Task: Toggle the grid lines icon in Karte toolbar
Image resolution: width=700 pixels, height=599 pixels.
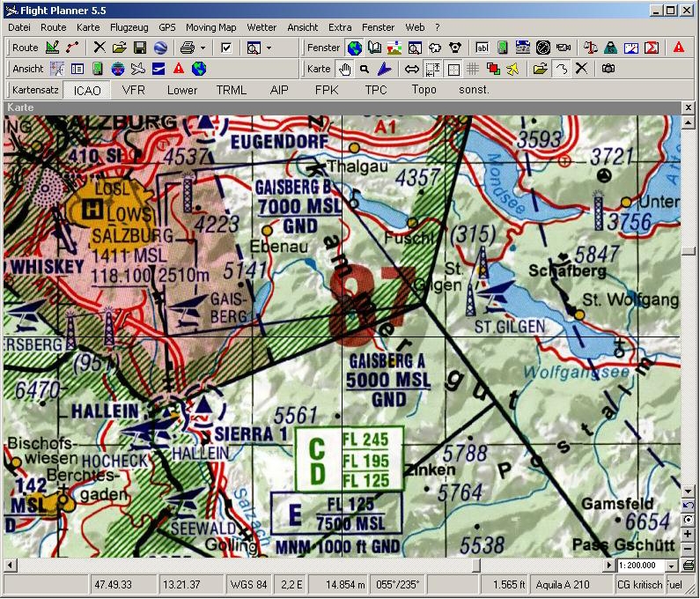Action: click(473, 69)
